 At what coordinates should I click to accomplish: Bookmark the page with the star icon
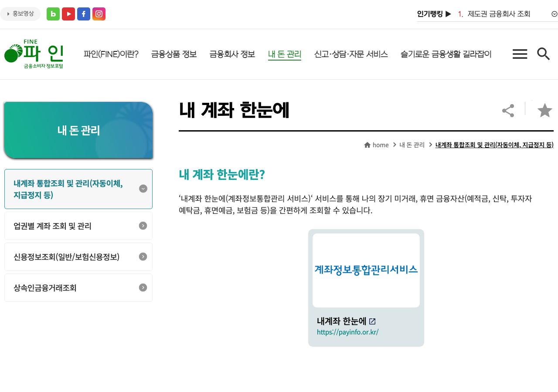[544, 110]
